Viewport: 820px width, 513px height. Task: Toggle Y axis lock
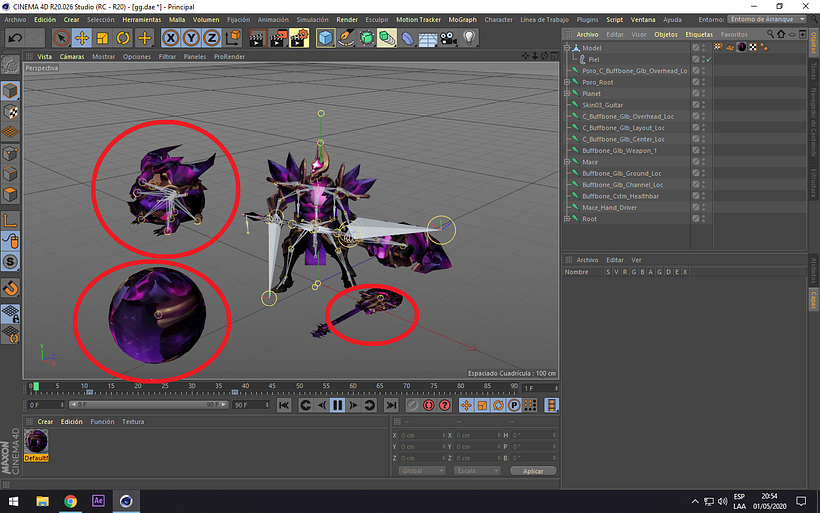191,38
